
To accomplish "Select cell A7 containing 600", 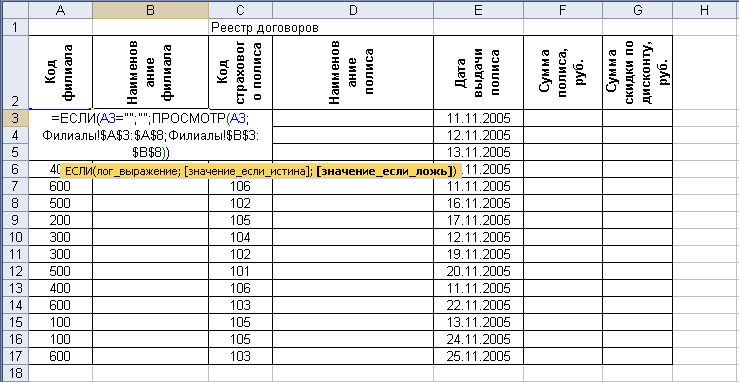I will (60, 186).
